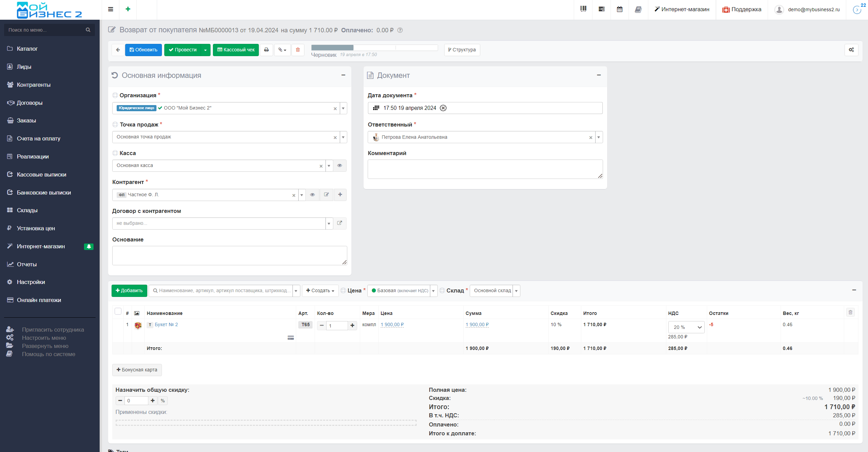Screen dimensions: 868x452
Task: Click the red trash delete document icon
Action: 298,50
